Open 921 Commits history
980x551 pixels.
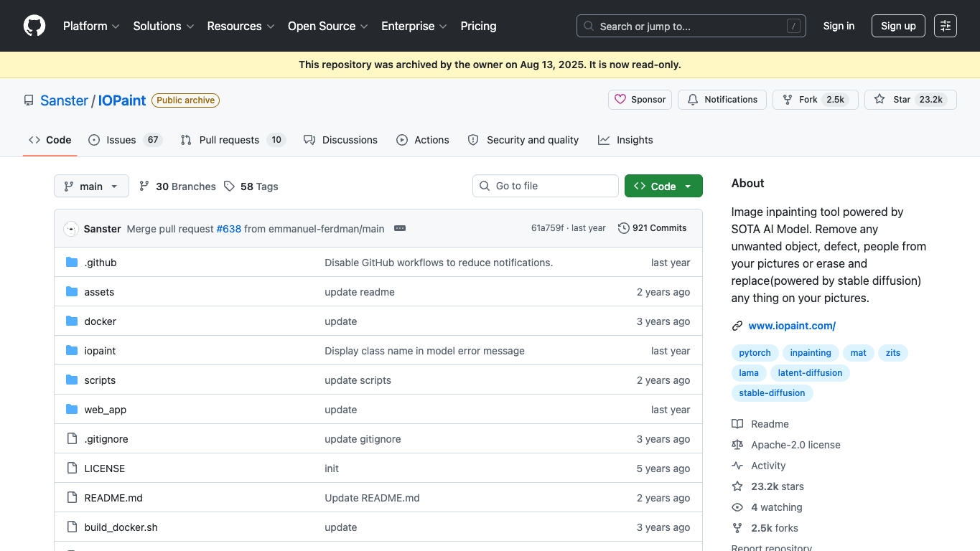(652, 228)
